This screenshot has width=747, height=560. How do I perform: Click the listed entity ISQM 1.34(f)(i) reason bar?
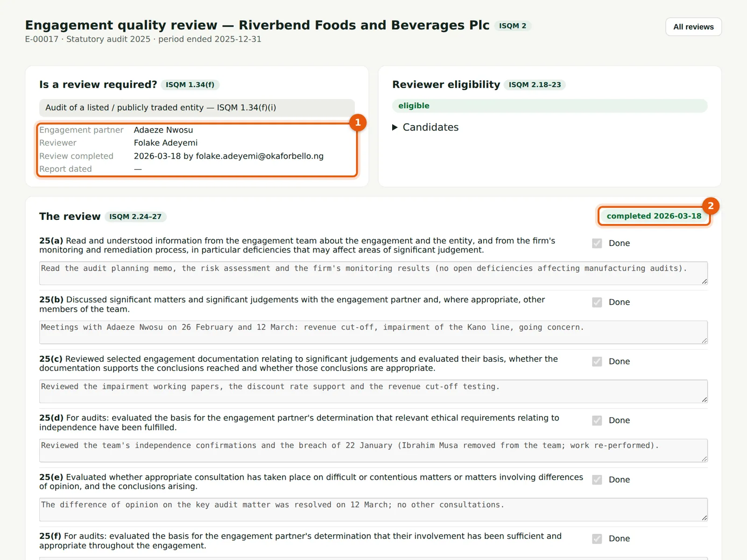pos(197,107)
